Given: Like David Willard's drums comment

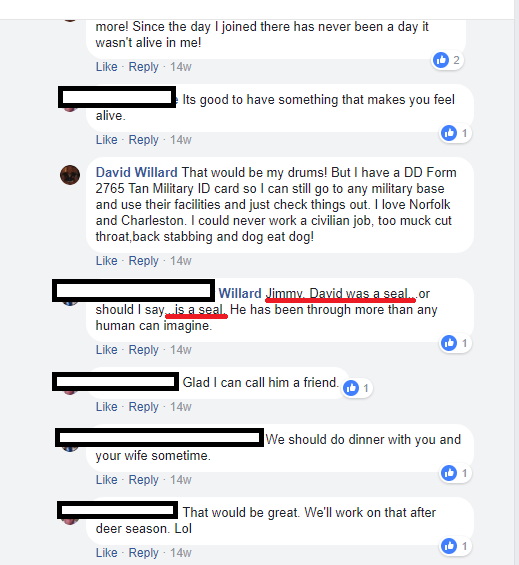Looking at the screenshot, I should click(107, 261).
